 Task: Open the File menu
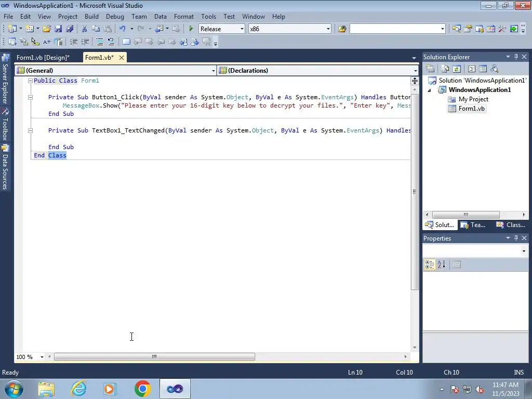click(x=8, y=16)
